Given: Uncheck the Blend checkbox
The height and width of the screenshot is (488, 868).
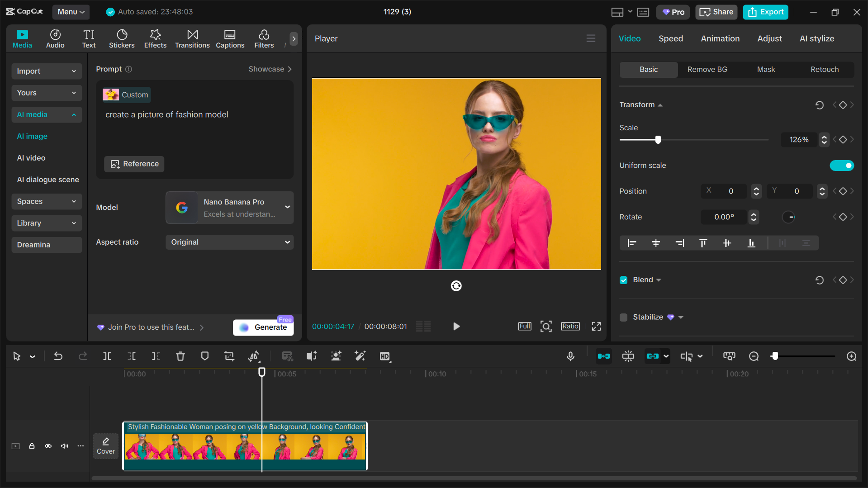Looking at the screenshot, I should coord(624,280).
